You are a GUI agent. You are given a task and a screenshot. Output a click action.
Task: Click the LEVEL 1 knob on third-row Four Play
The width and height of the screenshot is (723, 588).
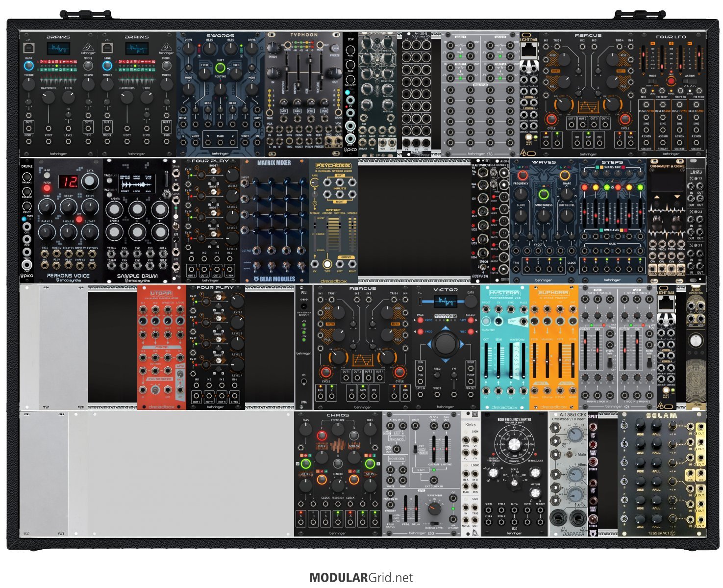tap(237, 302)
